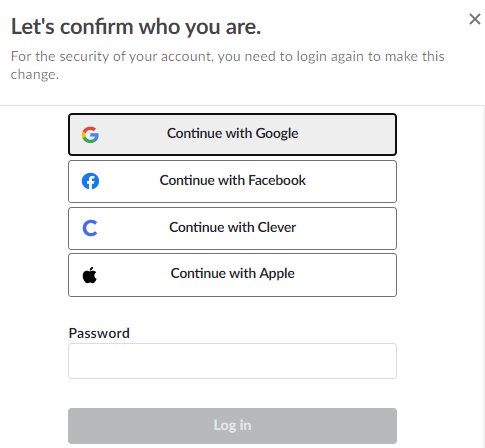485x448 pixels.
Task: Click the 'Let's confirm who you are' heading
Action: click(136, 27)
